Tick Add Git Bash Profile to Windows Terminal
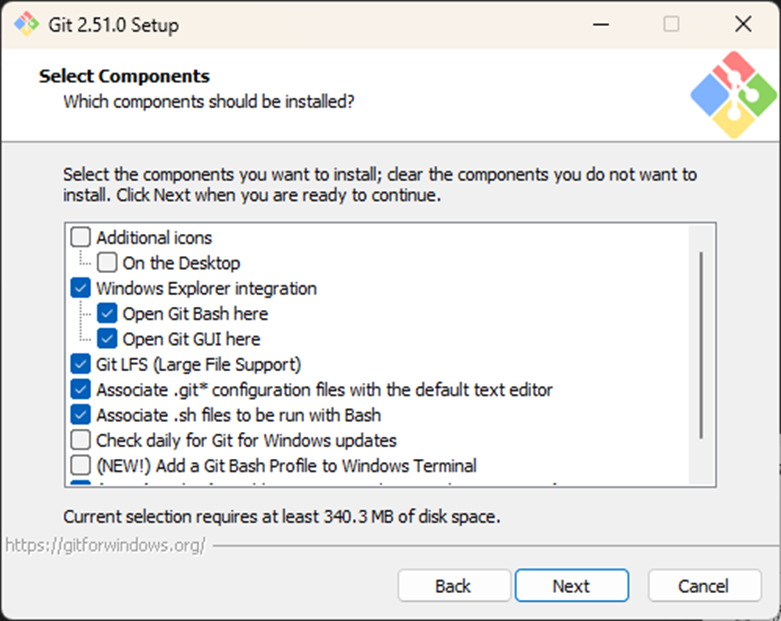The image size is (781, 621). (81, 466)
